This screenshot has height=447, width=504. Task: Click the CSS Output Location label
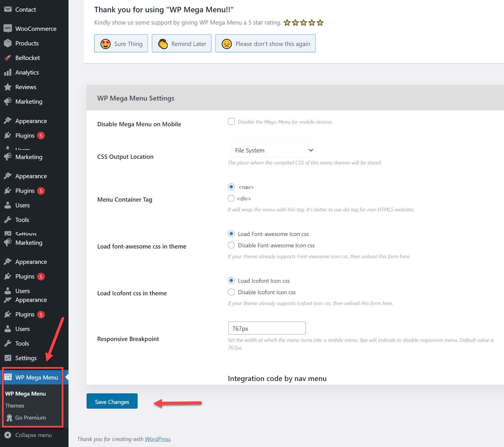click(125, 157)
